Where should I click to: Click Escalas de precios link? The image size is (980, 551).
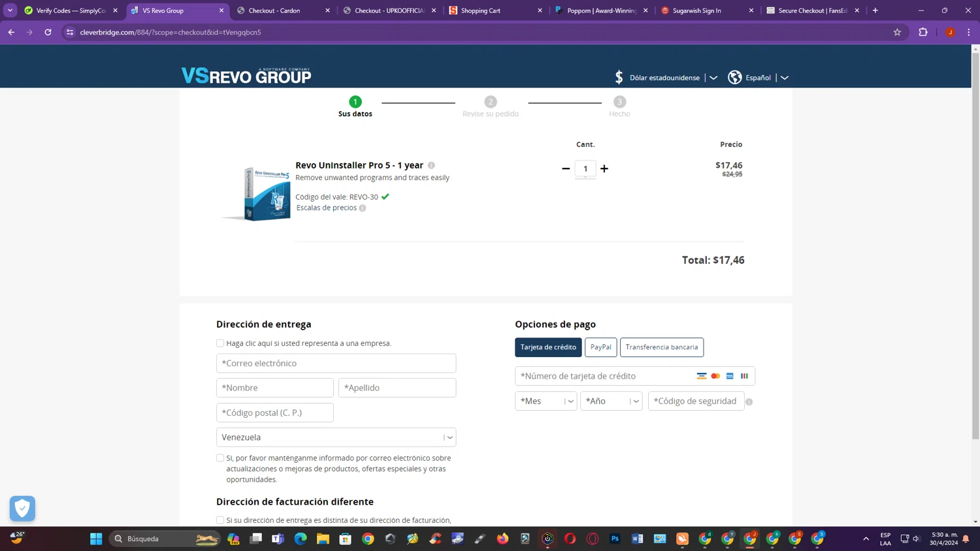pyautogui.click(x=326, y=208)
